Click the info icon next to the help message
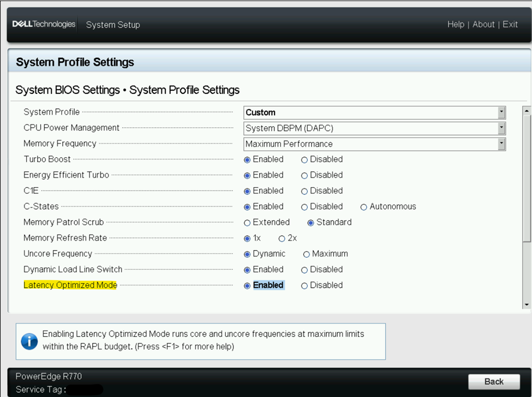This screenshot has width=532, height=397. [29, 342]
